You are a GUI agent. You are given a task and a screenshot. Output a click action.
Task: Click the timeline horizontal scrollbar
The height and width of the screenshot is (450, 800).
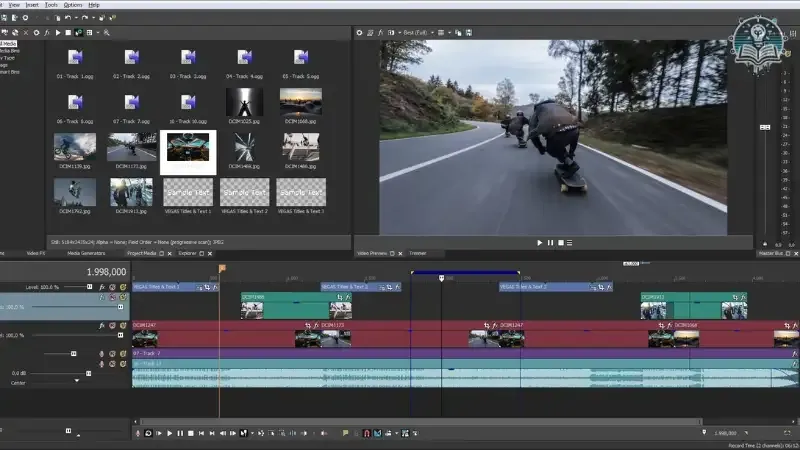(421, 422)
